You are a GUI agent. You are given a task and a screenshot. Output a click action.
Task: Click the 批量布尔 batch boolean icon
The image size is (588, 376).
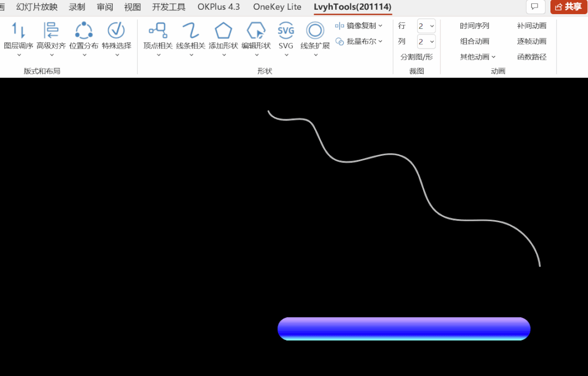[x=339, y=41]
